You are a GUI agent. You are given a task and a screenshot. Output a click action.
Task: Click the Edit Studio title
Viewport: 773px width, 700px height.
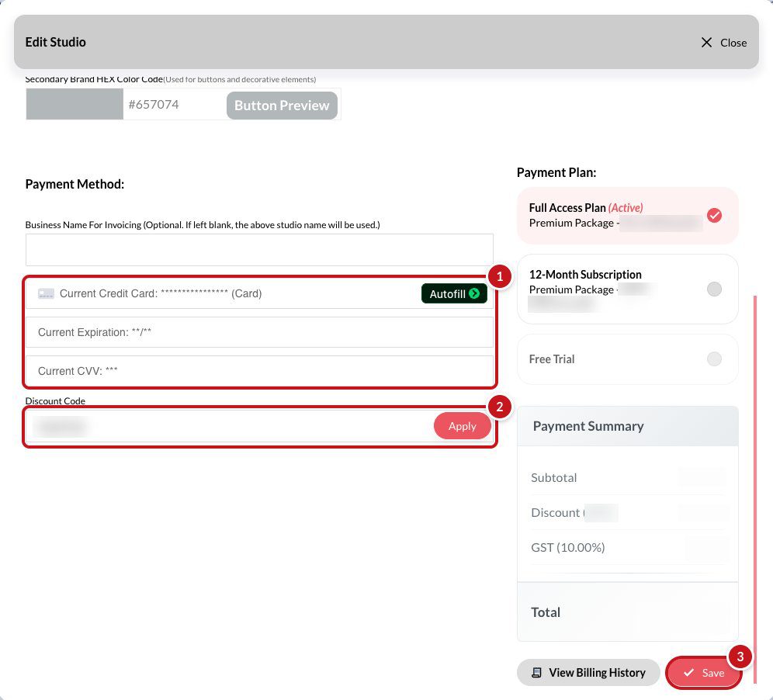click(56, 43)
